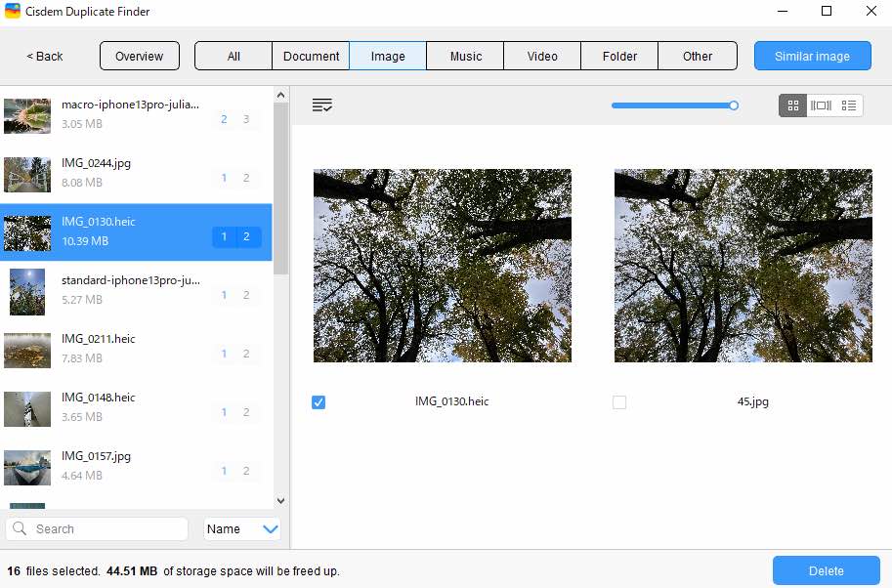Select the side-by-side comparison view icon
Viewport: 892px width, 588px height.
821,105
